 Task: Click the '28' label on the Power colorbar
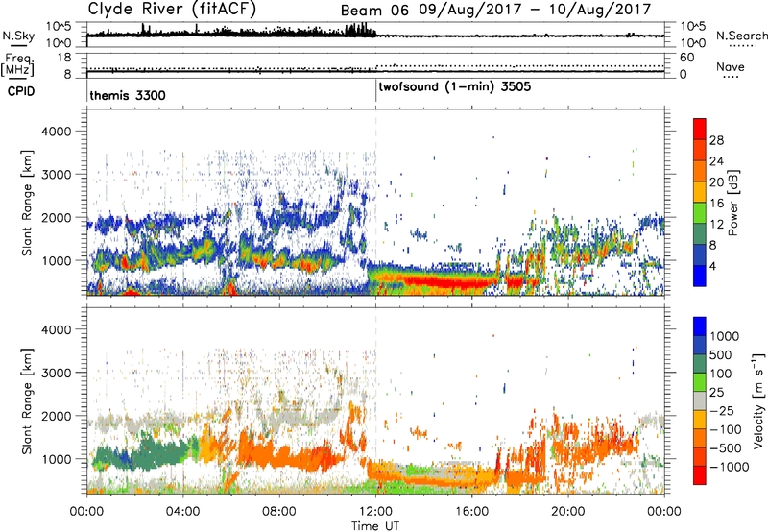716,140
